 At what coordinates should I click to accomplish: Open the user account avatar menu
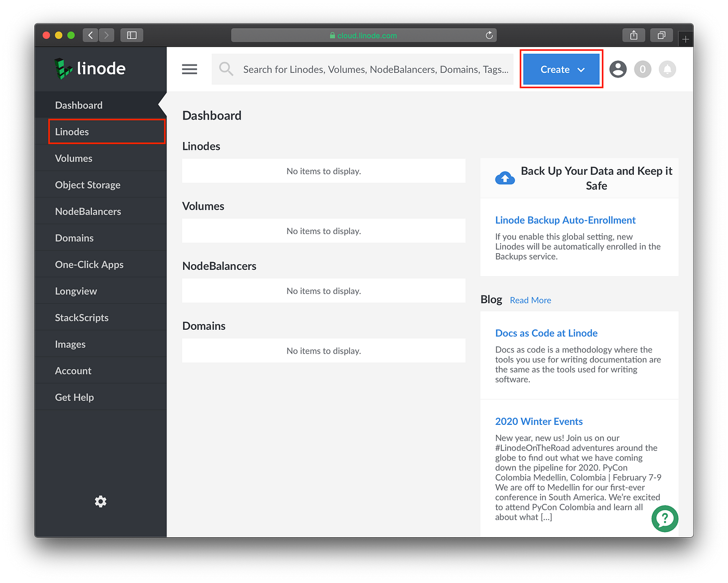tap(618, 69)
